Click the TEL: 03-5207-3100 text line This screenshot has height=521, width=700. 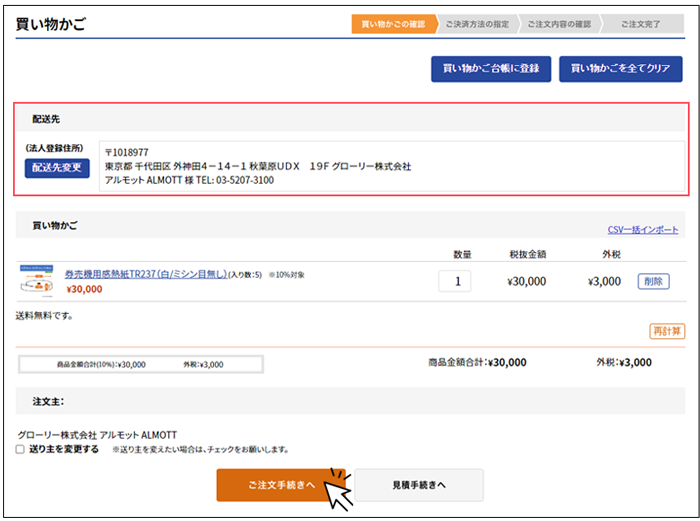(x=189, y=180)
